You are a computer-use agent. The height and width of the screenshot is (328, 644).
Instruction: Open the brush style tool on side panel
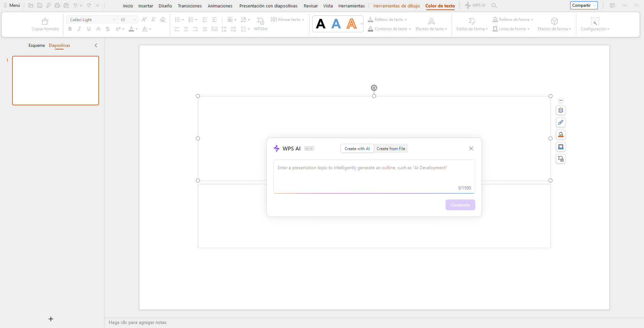[560, 122]
